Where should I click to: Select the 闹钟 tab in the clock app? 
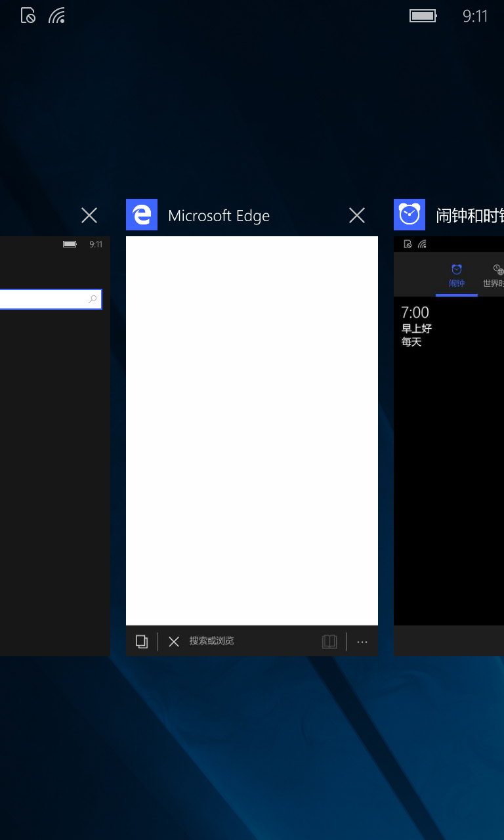(x=457, y=276)
